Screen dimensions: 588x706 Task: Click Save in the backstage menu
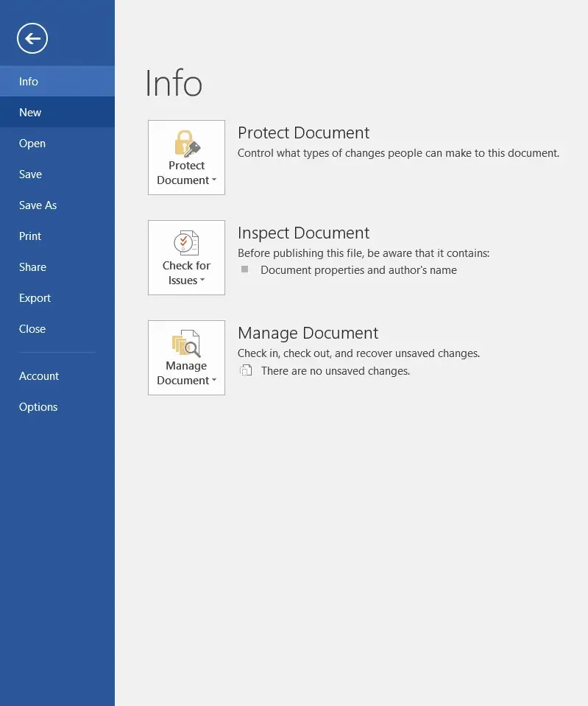57,174
